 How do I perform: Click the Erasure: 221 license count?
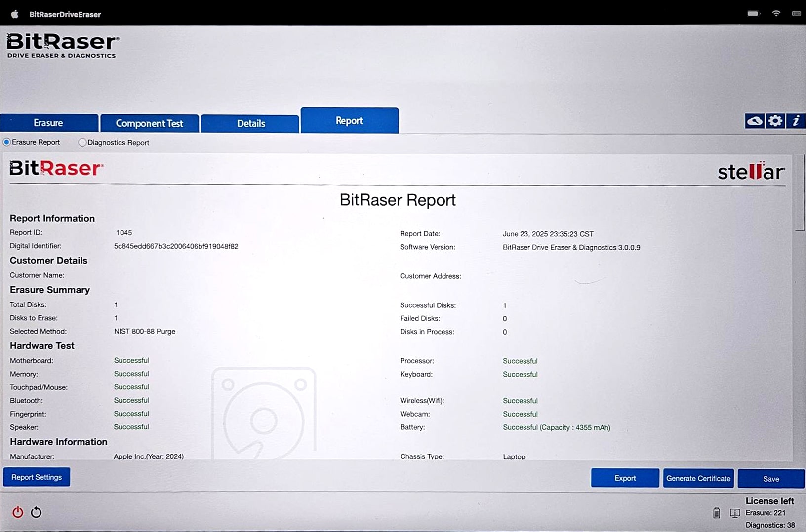[766, 513]
